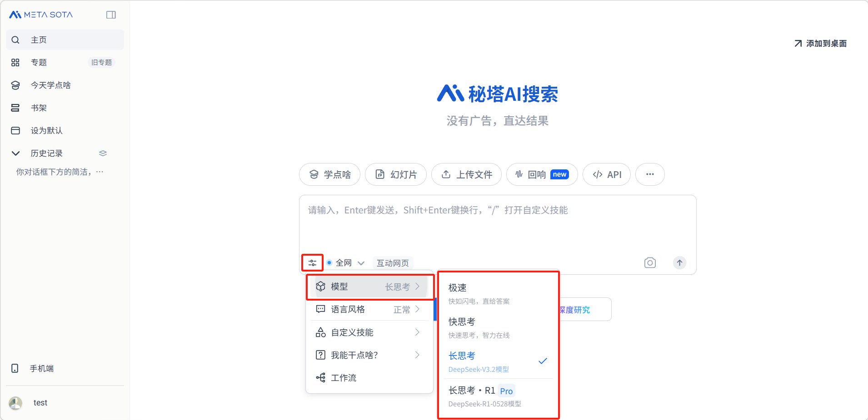Viewport: 868px width, 420px height.
Task: Open the 今天学点啥 sidebar item
Action: [50, 85]
